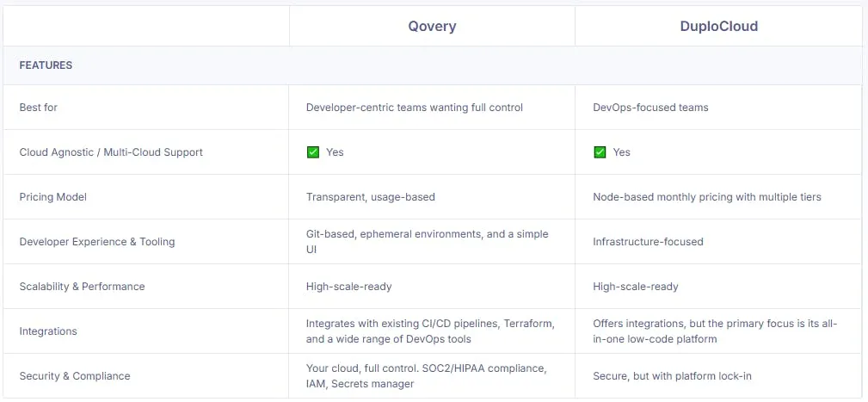Click 'Yes' text in DuploCloud multi-cloud cell
Viewport: 868px width, 402px height.
coord(622,152)
